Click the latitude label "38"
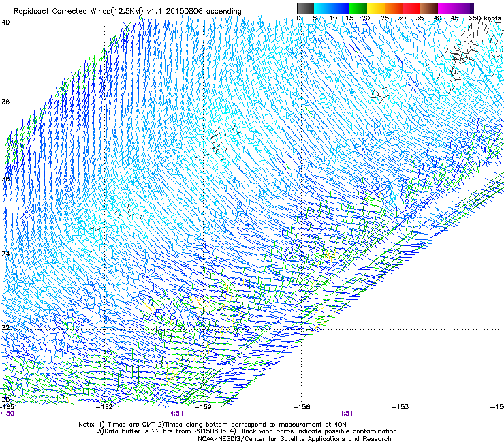 [5, 102]
